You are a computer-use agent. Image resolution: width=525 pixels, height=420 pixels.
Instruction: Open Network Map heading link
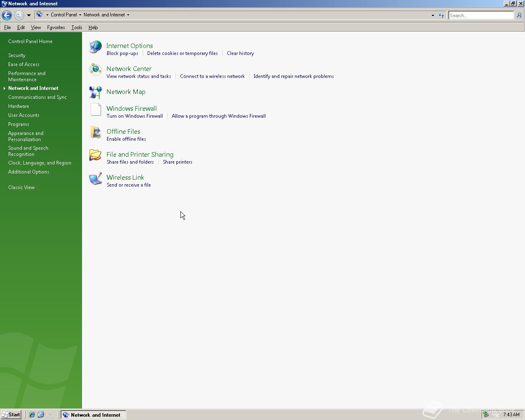[x=126, y=92]
